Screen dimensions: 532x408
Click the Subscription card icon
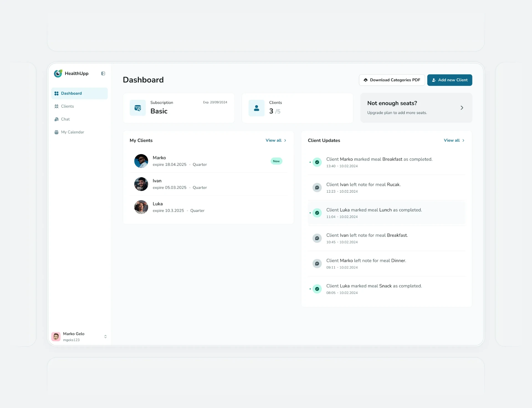[138, 108]
